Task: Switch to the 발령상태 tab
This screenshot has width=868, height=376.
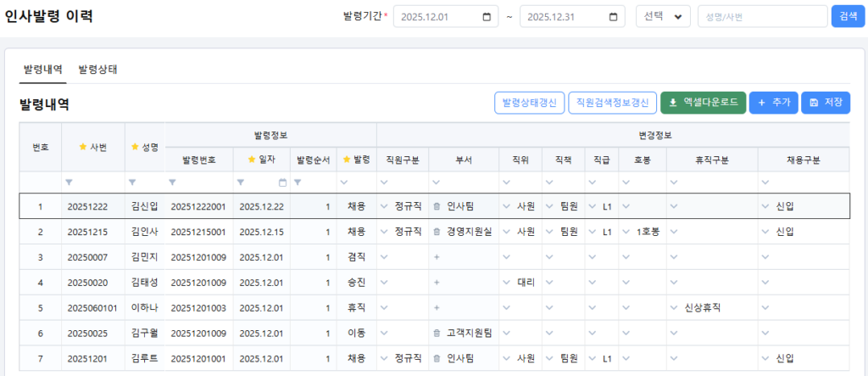Action: pyautogui.click(x=97, y=69)
